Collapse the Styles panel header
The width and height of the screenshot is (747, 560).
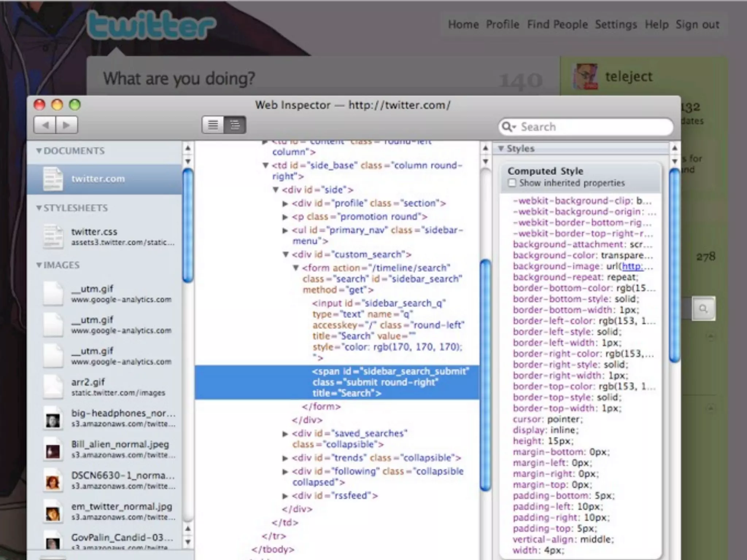(501, 148)
